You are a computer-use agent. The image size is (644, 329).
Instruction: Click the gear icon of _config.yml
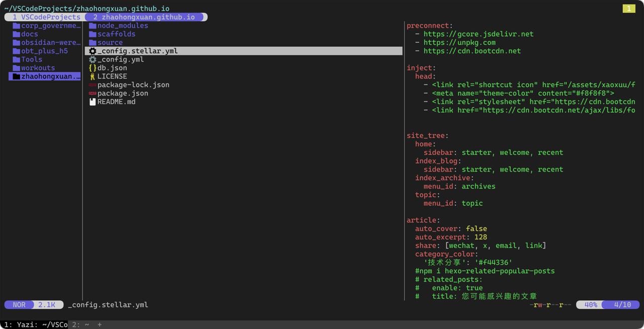pyautogui.click(x=93, y=59)
